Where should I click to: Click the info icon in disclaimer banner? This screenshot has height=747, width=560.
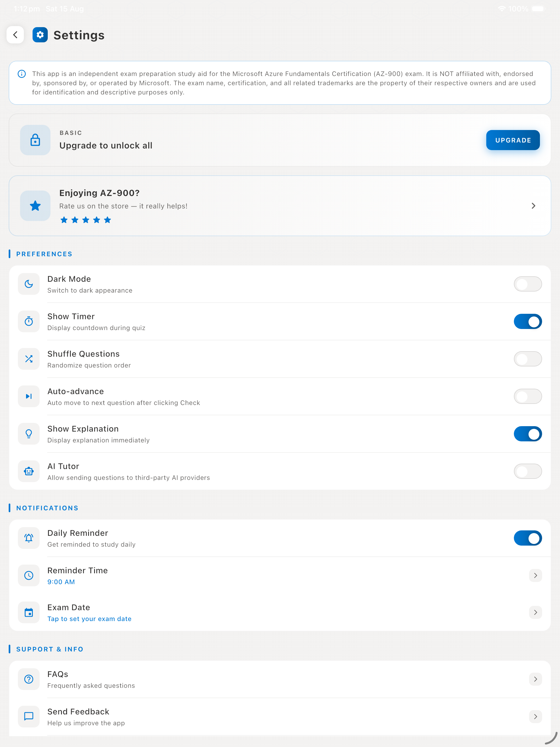22,74
